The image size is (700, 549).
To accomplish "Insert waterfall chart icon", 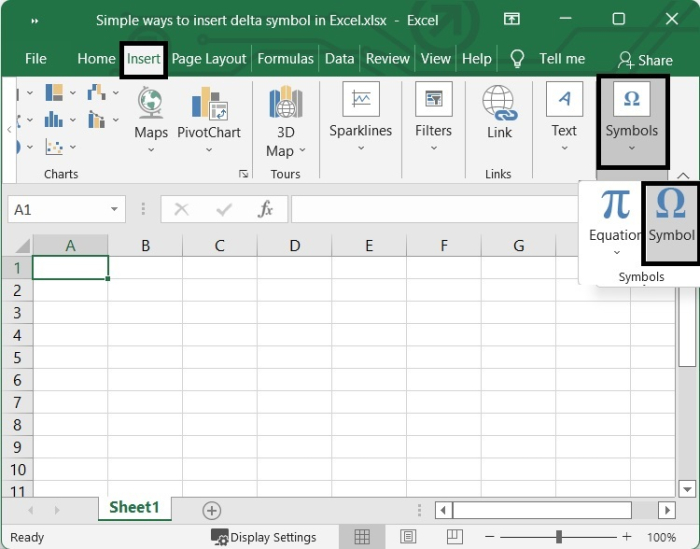I will (x=96, y=93).
